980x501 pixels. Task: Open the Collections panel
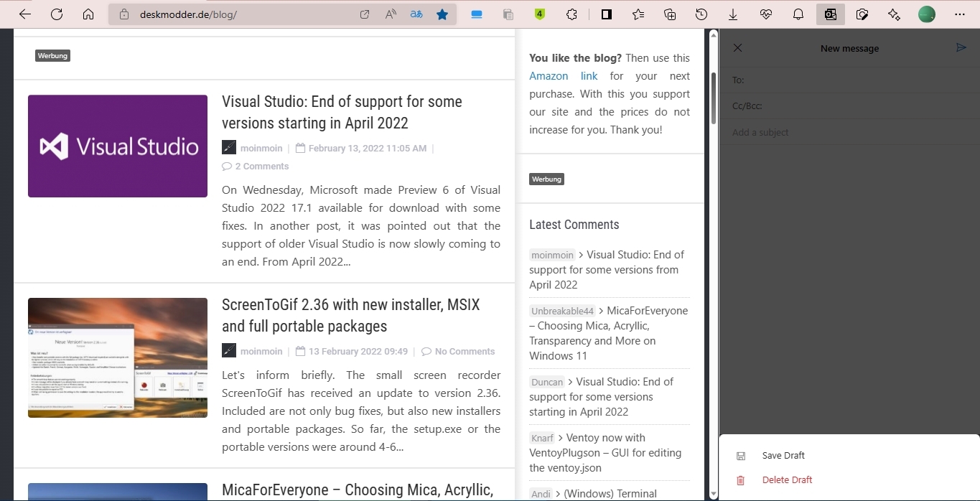point(670,14)
